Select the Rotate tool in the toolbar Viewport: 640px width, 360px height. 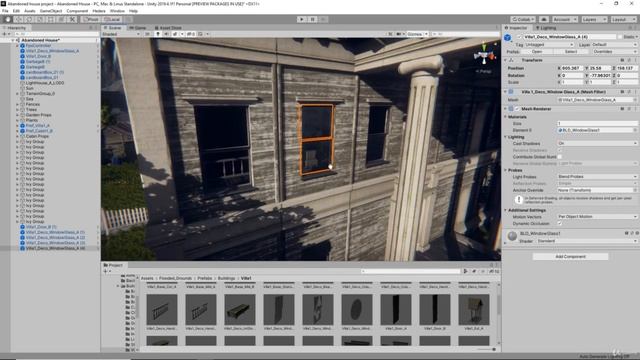29,19
